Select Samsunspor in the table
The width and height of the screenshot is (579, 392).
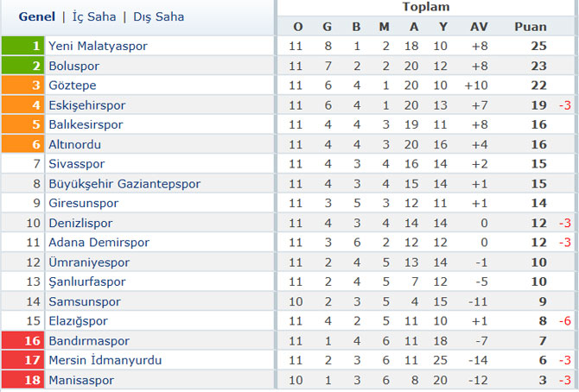tap(85, 301)
